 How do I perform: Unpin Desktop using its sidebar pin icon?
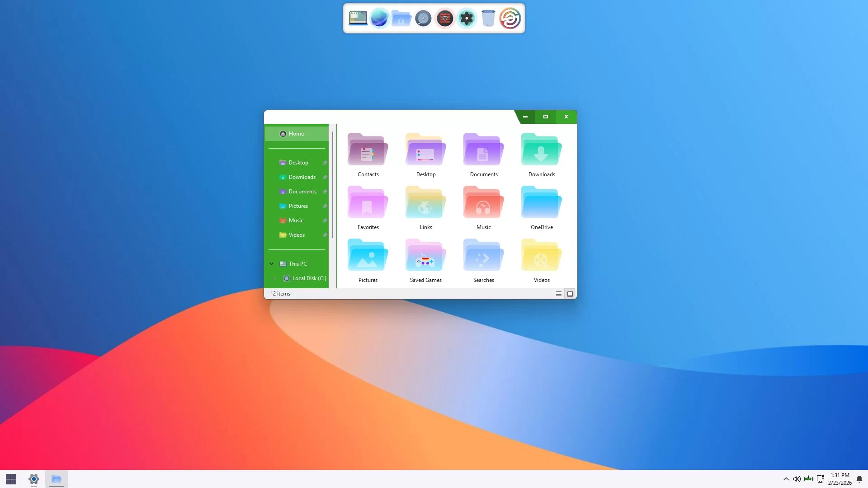click(x=325, y=163)
